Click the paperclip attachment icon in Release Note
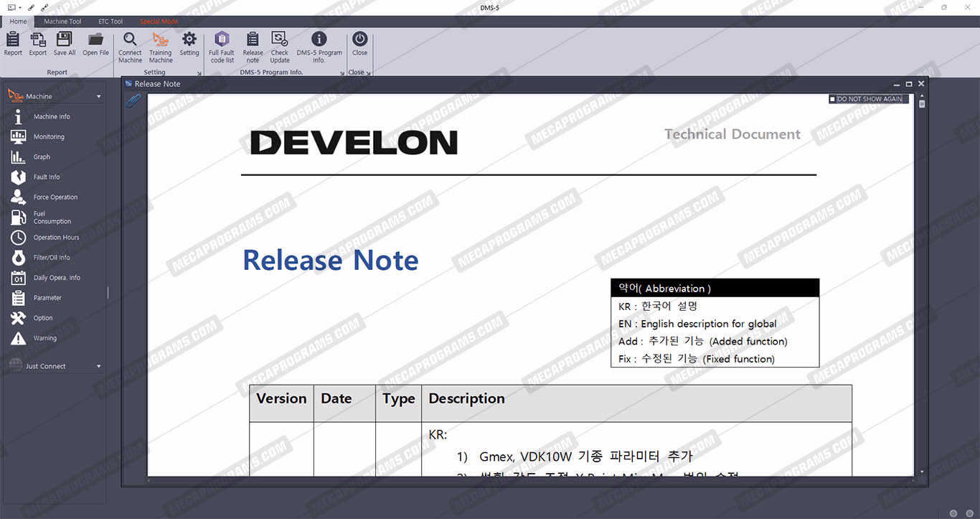This screenshot has height=519, width=980. pos(133,100)
